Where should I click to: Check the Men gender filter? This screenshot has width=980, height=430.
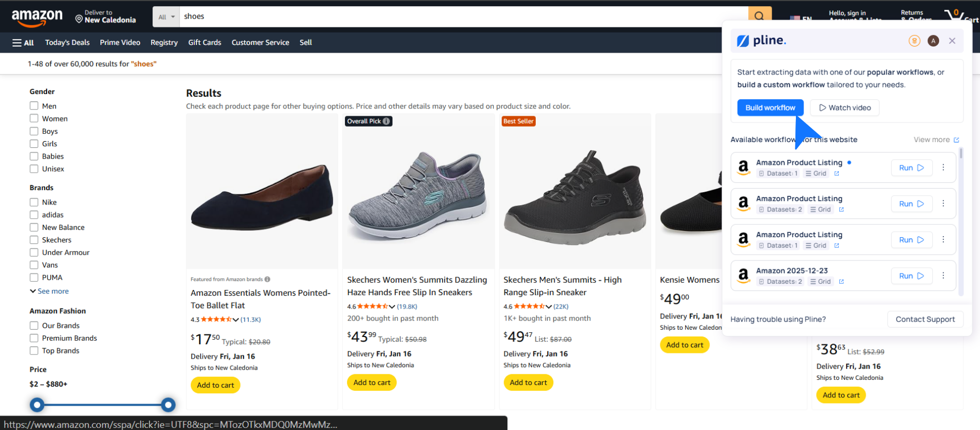click(34, 106)
